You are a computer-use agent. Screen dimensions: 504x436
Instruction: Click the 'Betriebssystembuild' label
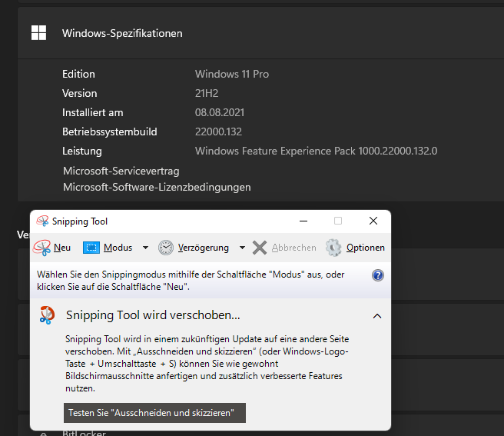(x=110, y=132)
